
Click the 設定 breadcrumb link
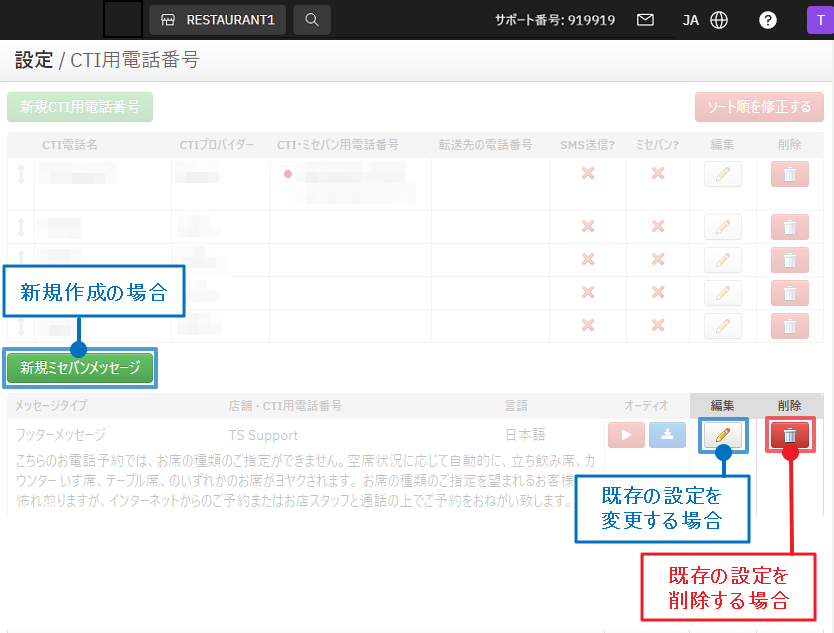tap(33, 60)
